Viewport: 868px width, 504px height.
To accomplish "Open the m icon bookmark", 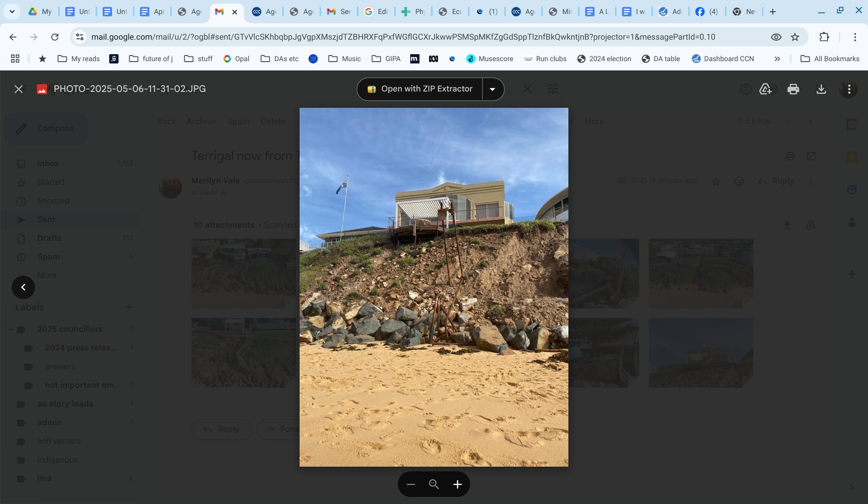I will [x=414, y=59].
